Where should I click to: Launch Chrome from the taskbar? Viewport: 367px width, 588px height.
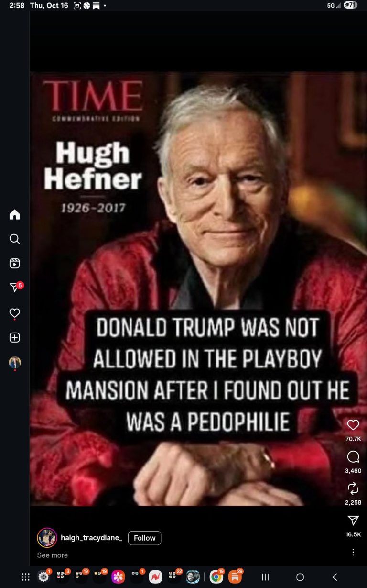click(x=216, y=577)
